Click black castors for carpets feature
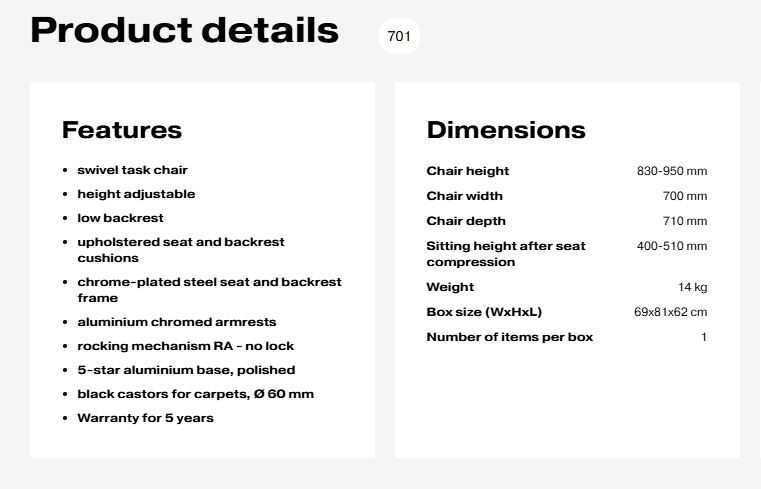Screen dimensions: 761x489 click(x=195, y=394)
